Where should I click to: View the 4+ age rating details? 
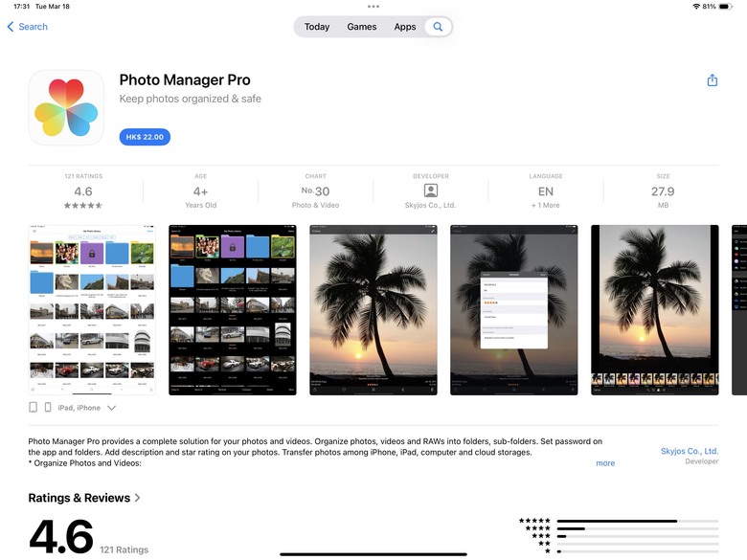click(x=200, y=190)
